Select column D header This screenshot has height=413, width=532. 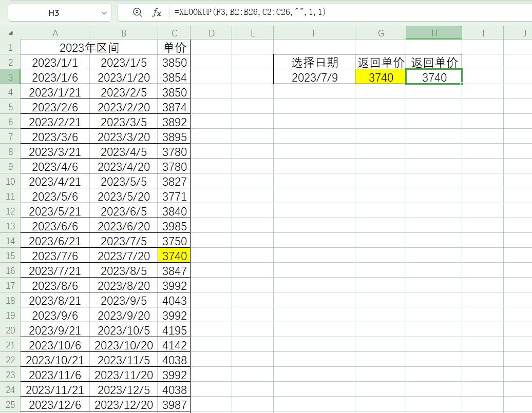coord(212,33)
